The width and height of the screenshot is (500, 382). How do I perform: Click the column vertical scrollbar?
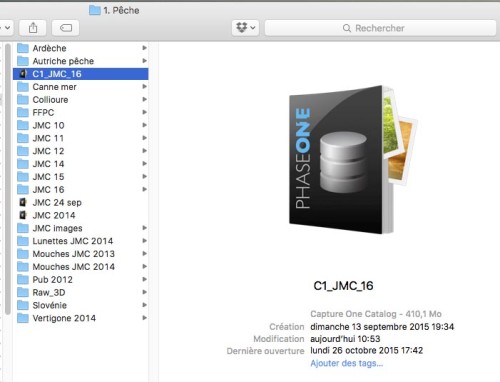tap(8, 179)
